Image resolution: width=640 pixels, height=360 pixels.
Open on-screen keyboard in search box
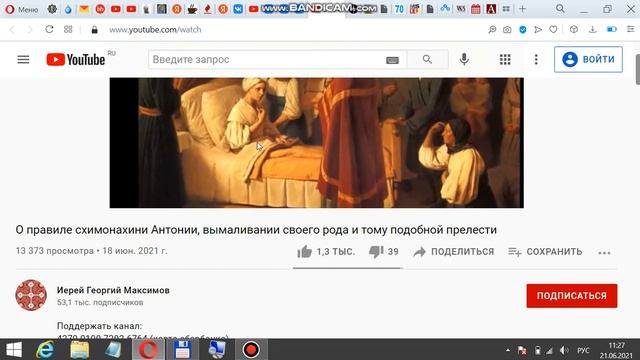pos(392,60)
